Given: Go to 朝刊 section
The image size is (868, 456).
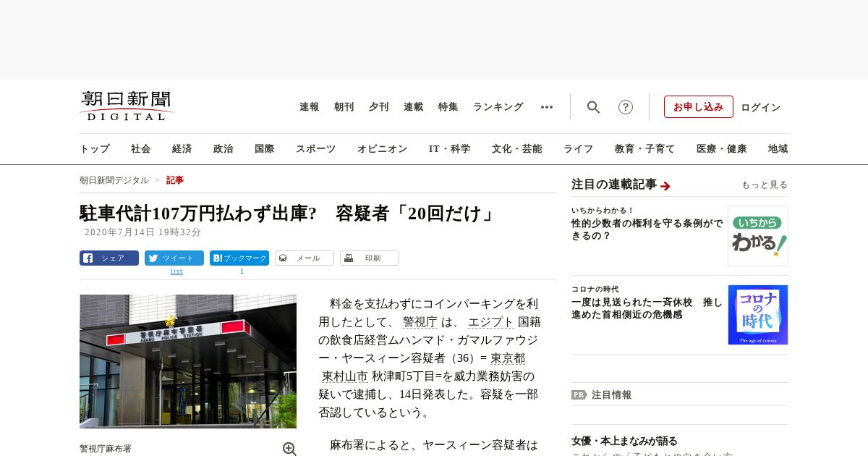Looking at the screenshot, I should pos(344,107).
